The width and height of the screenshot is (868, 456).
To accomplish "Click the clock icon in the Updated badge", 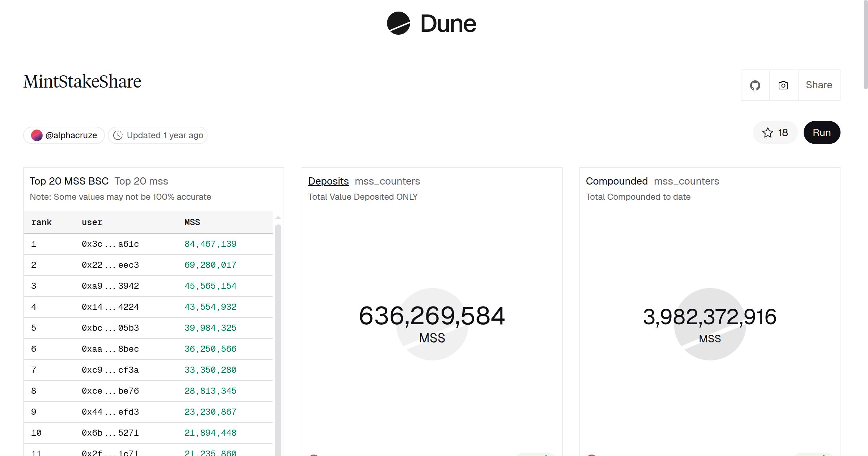I will [x=118, y=135].
